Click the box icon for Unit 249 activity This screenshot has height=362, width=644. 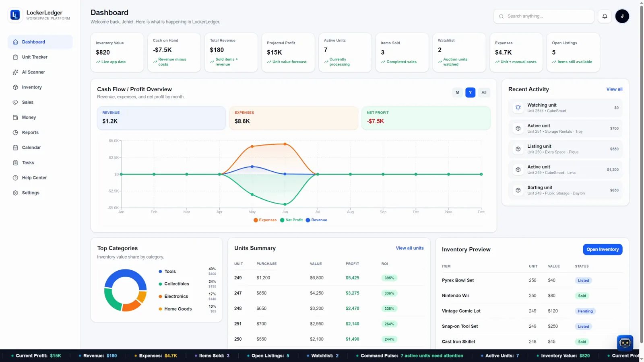tap(518, 170)
